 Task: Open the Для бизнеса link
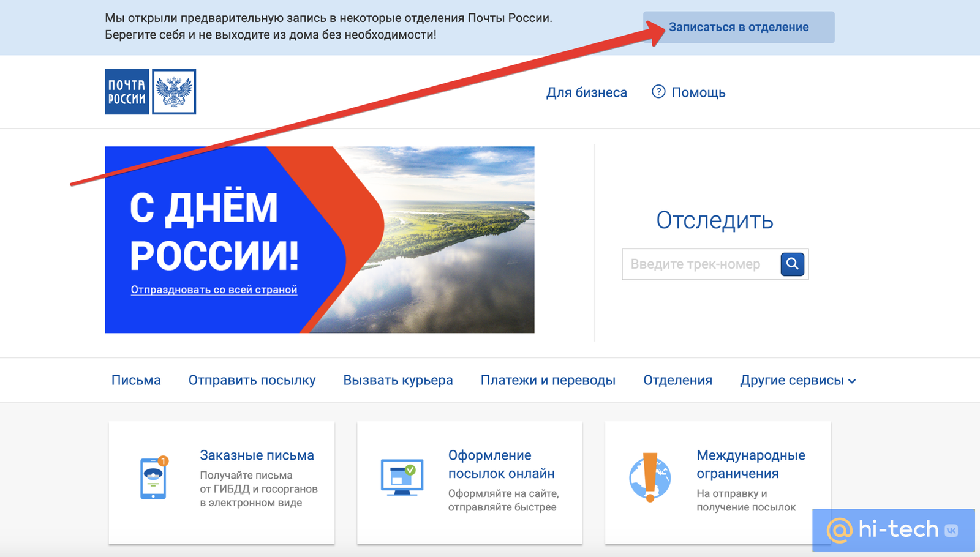pyautogui.click(x=586, y=92)
